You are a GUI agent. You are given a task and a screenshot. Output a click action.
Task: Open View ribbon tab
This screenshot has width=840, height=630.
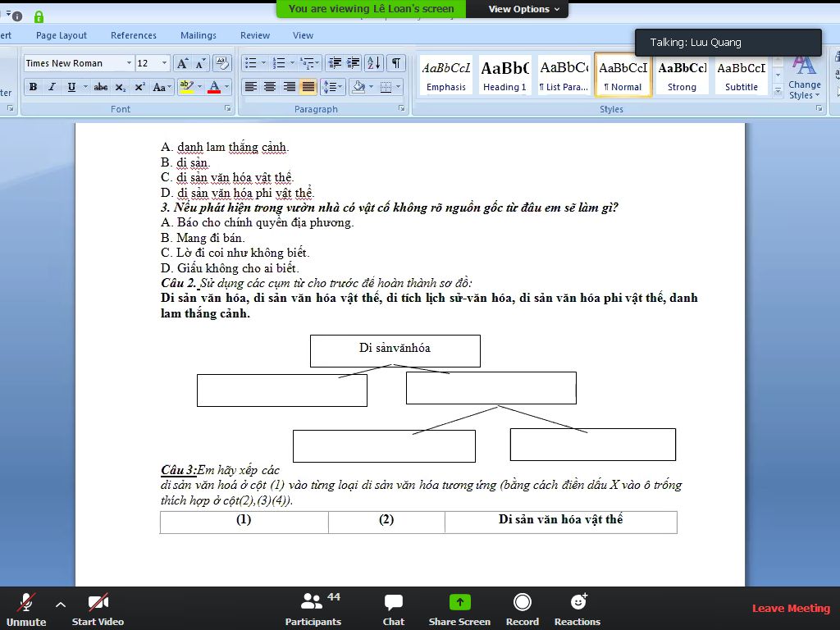click(x=303, y=35)
